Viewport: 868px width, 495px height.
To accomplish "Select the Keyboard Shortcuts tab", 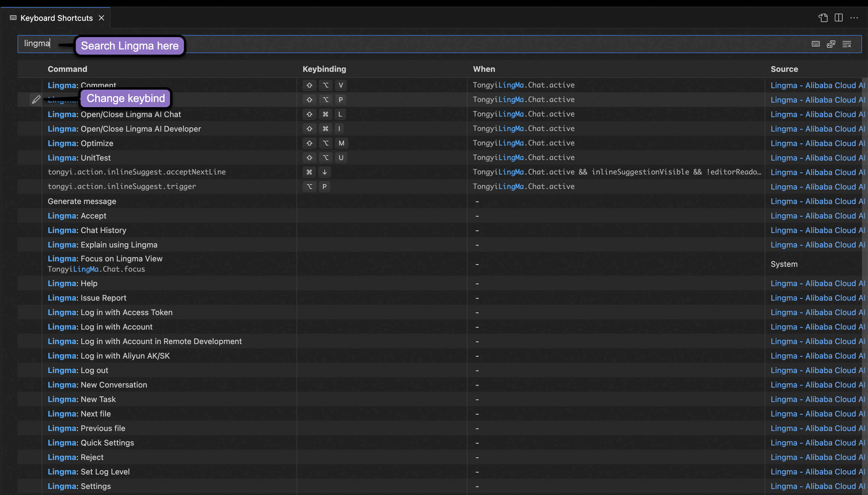I will pos(56,18).
